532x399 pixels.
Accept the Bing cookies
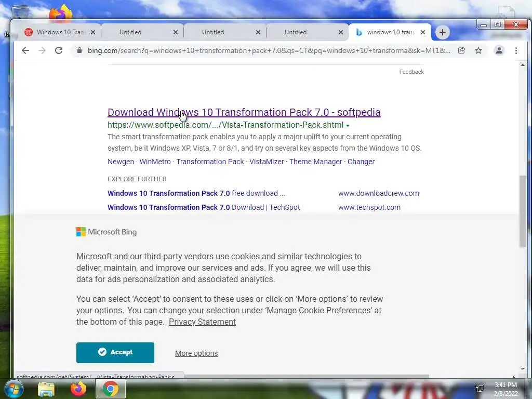click(x=115, y=353)
